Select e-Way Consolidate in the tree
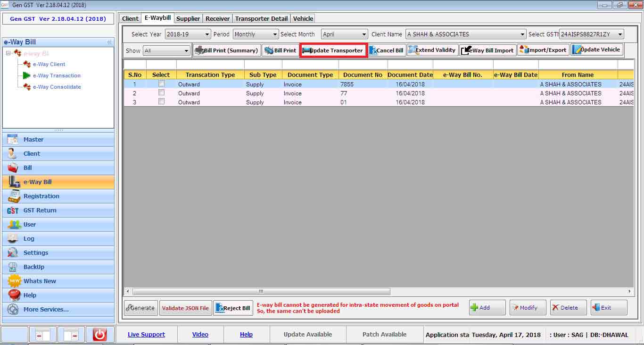 (57, 87)
